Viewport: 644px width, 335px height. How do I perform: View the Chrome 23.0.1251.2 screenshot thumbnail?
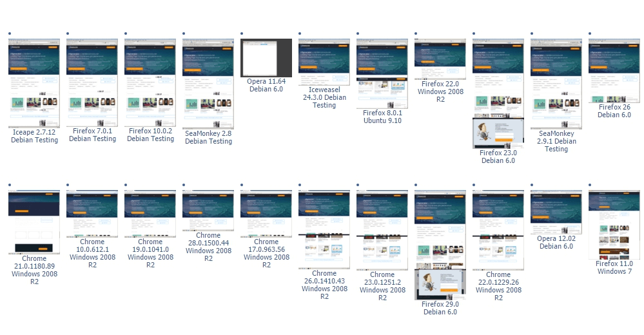tap(382, 229)
